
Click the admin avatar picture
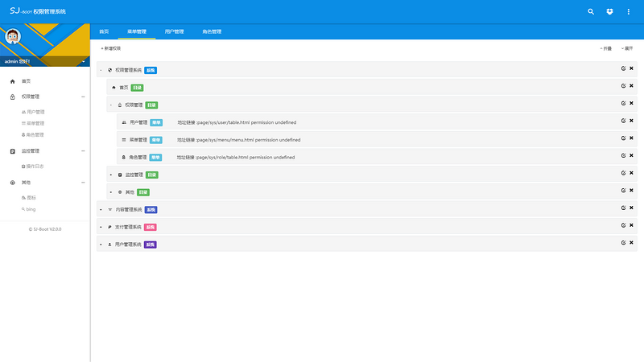coord(13,36)
